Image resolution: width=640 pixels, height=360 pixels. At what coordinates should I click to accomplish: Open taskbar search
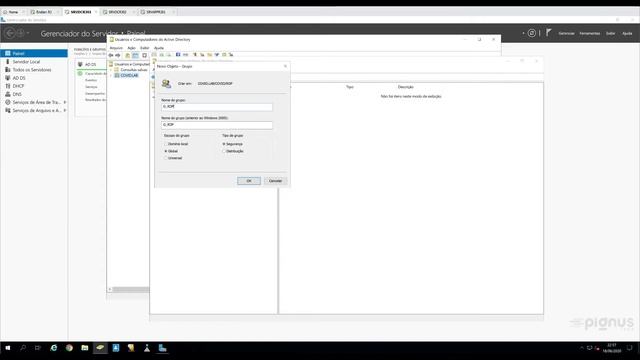pos(23,348)
